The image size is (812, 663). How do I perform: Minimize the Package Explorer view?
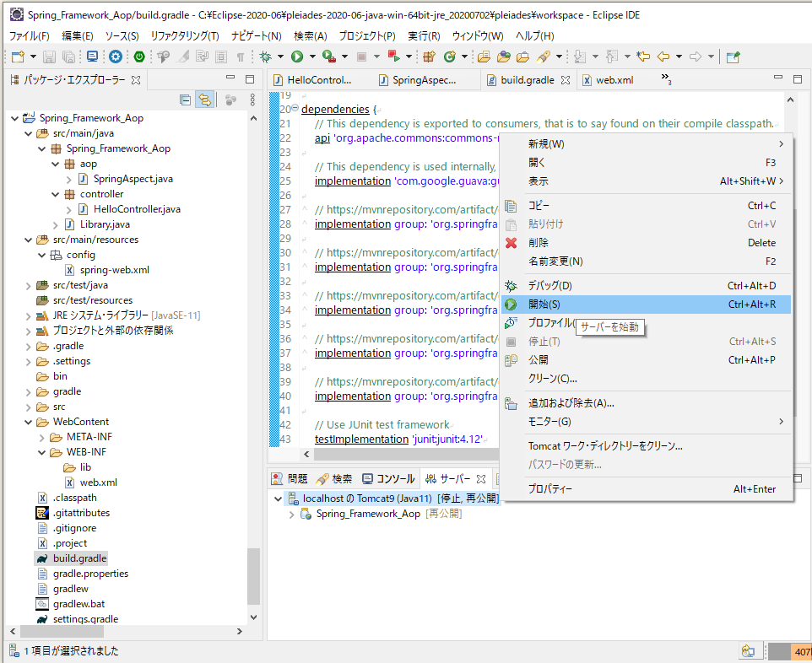[230, 78]
